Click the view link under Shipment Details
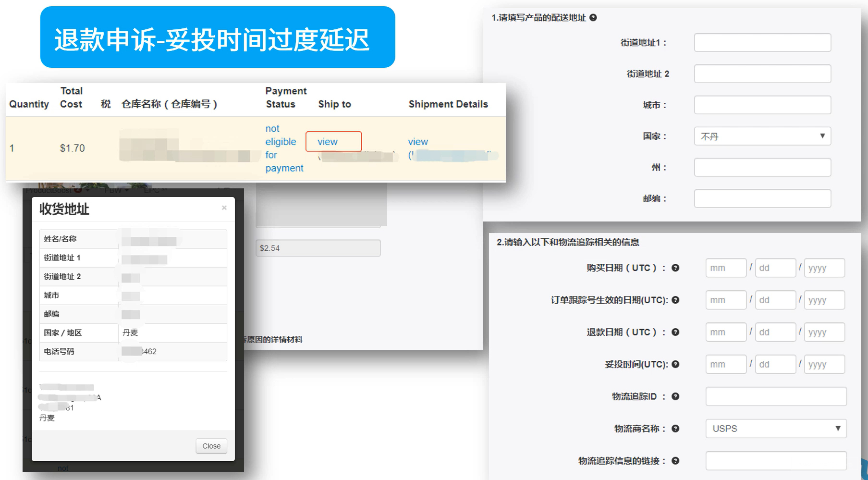This screenshot has width=868, height=480. (x=418, y=142)
